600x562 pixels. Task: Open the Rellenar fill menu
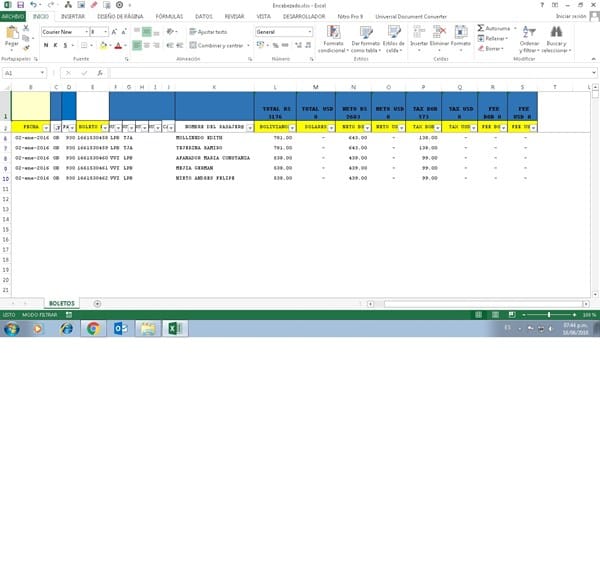(493, 38)
